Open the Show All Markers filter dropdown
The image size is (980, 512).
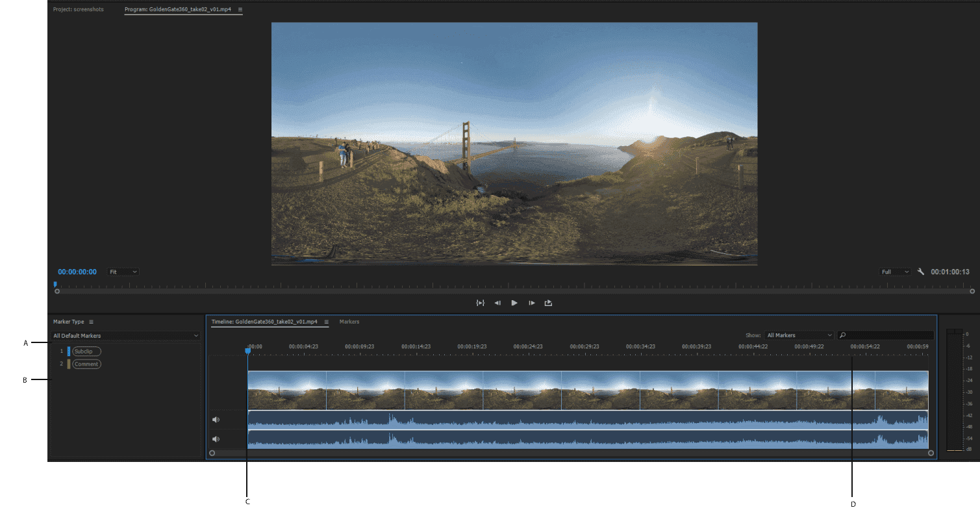[799, 335]
